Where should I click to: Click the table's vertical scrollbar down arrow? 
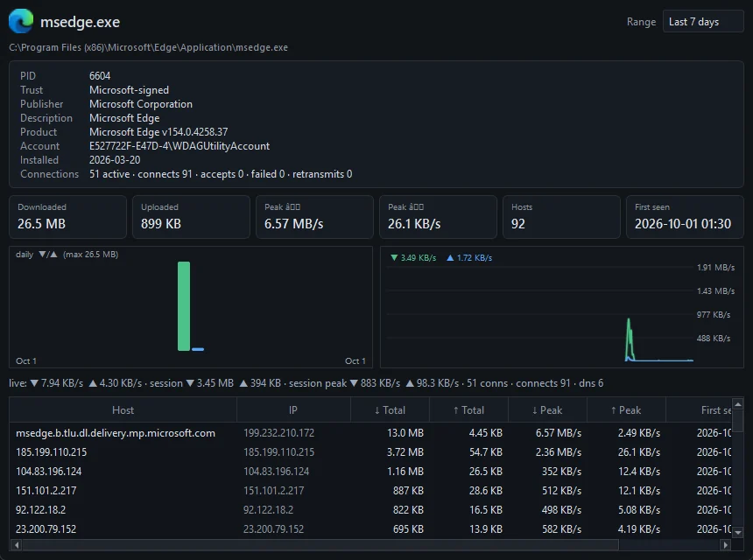tap(737, 532)
